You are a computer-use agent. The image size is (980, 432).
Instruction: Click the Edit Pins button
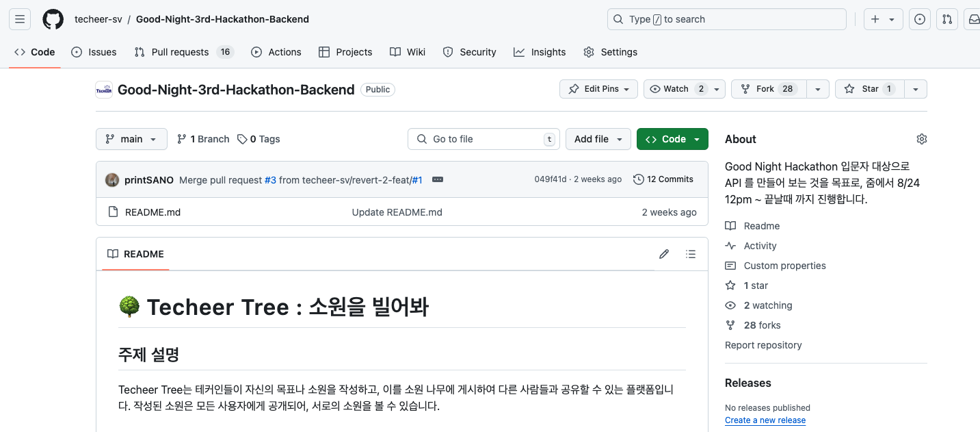598,88
